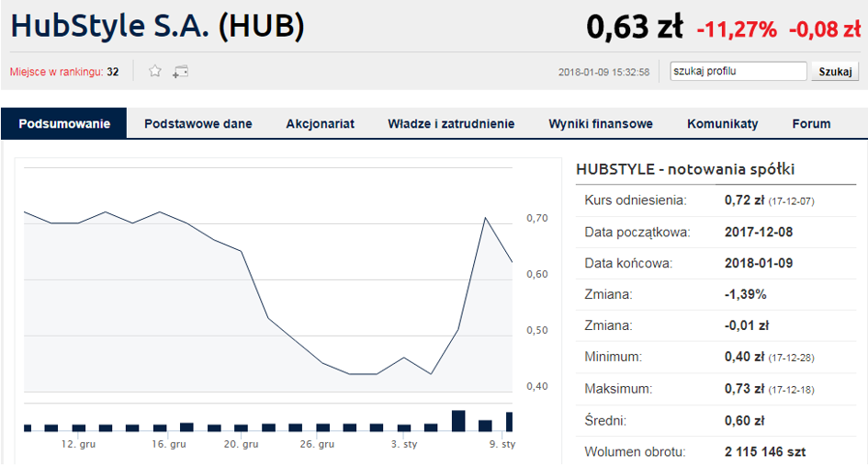Click the '20. gru' axis label
The height and width of the screenshot is (467, 868).
click(x=241, y=444)
